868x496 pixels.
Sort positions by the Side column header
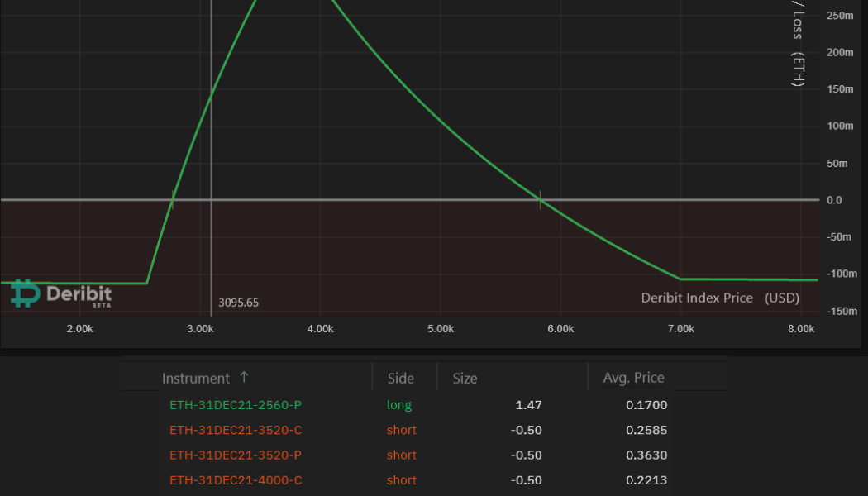coord(400,378)
